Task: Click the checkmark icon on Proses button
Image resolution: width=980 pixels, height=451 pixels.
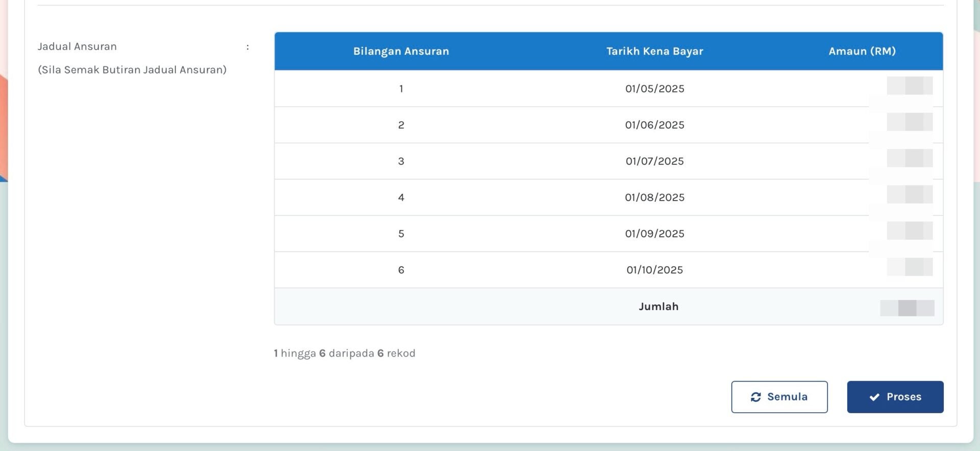Action: 874,397
